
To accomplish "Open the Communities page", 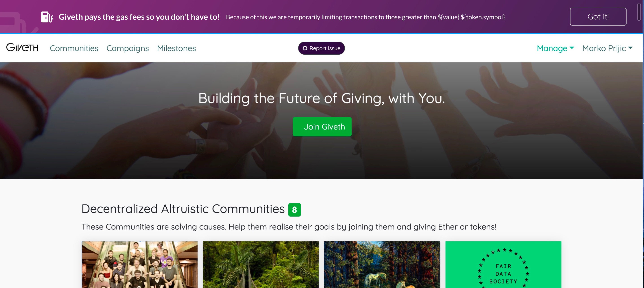I will (x=74, y=48).
